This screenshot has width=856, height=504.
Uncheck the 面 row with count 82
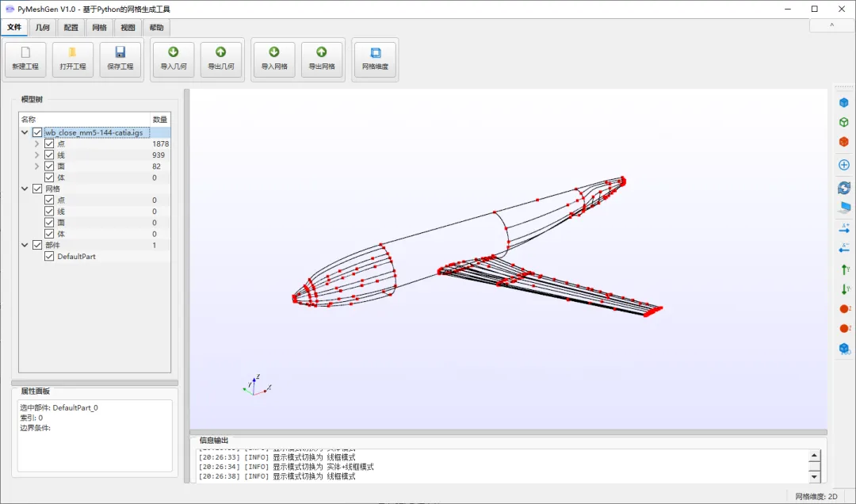[49, 166]
